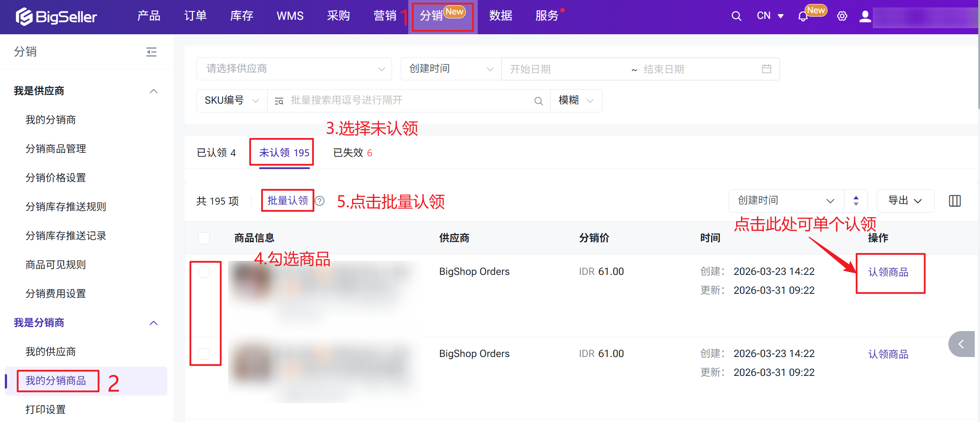Viewport: 980px width, 422px height.
Task: Check the first product row checkbox
Action: point(204,272)
